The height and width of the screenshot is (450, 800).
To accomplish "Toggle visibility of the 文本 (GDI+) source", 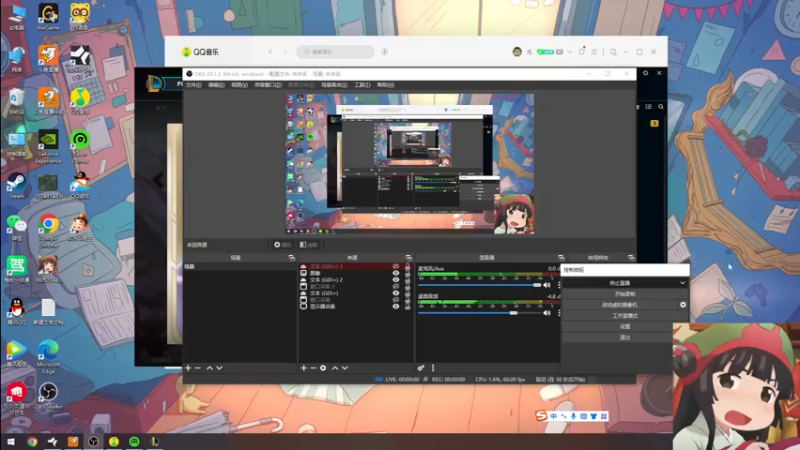I will [395, 293].
